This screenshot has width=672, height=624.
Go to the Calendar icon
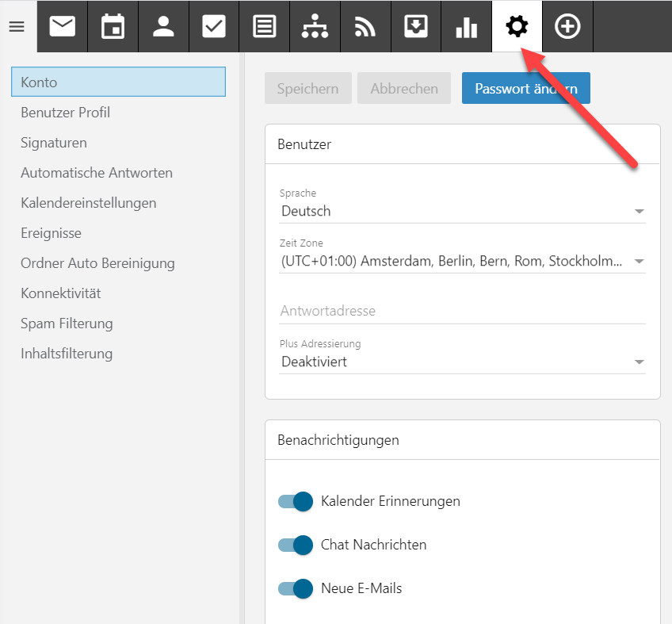pyautogui.click(x=113, y=27)
